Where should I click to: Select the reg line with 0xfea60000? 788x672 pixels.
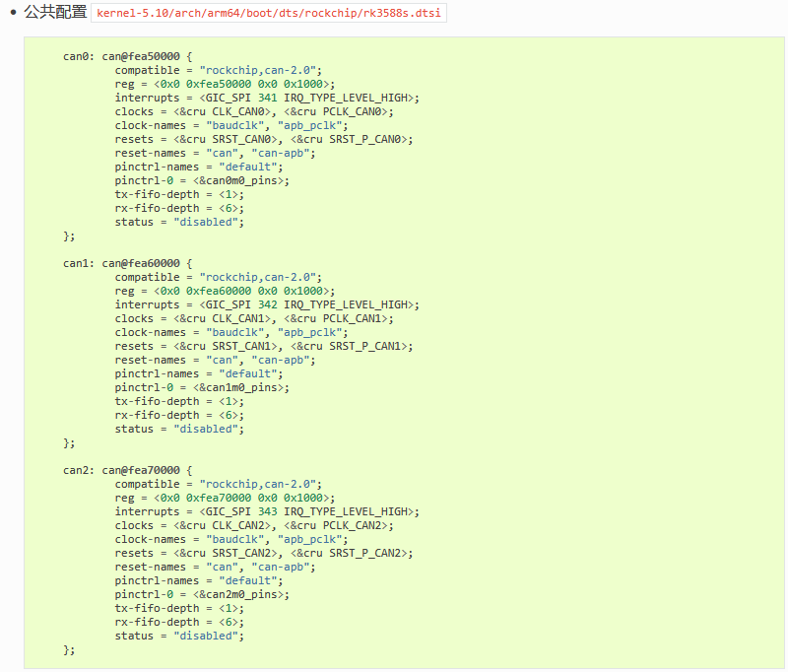pos(225,291)
